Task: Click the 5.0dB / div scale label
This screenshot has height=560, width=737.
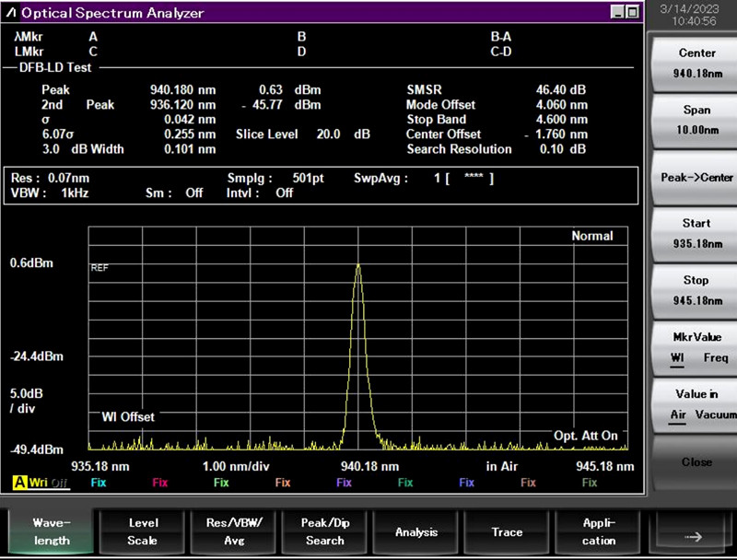Action: pos(27,401)
